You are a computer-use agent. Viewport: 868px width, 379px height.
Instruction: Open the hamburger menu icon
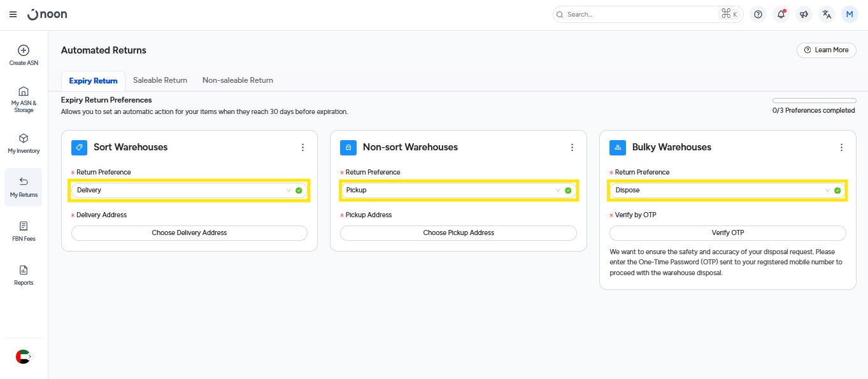13,15
